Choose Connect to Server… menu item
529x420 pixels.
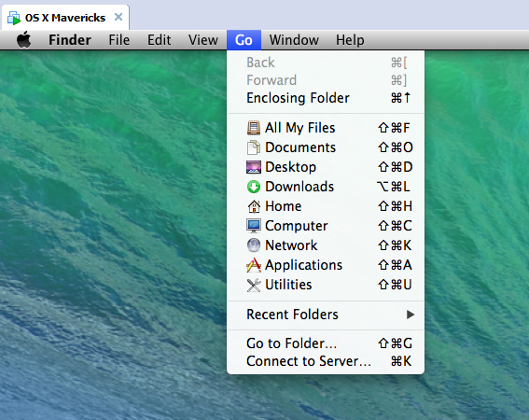326,361
